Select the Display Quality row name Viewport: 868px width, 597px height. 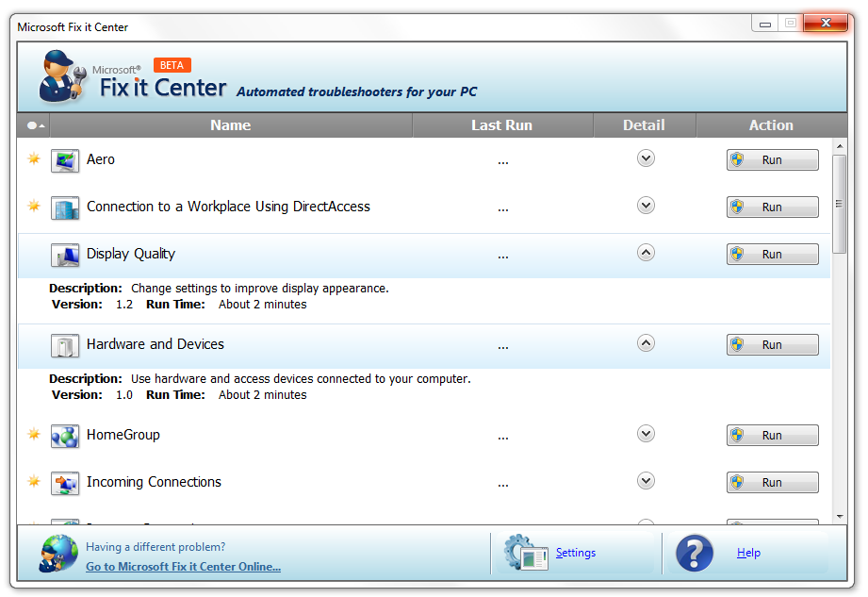pyautogui.click(x=131, y=255)
